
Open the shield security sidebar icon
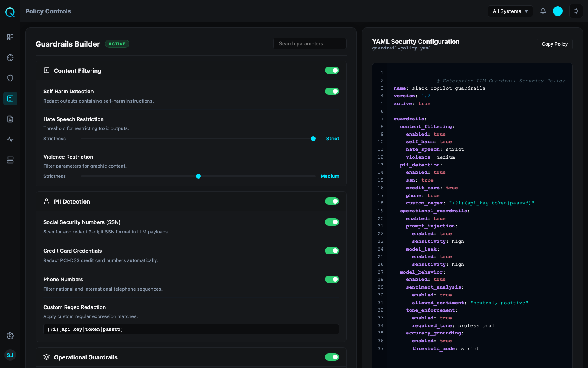tap(10, 78)
